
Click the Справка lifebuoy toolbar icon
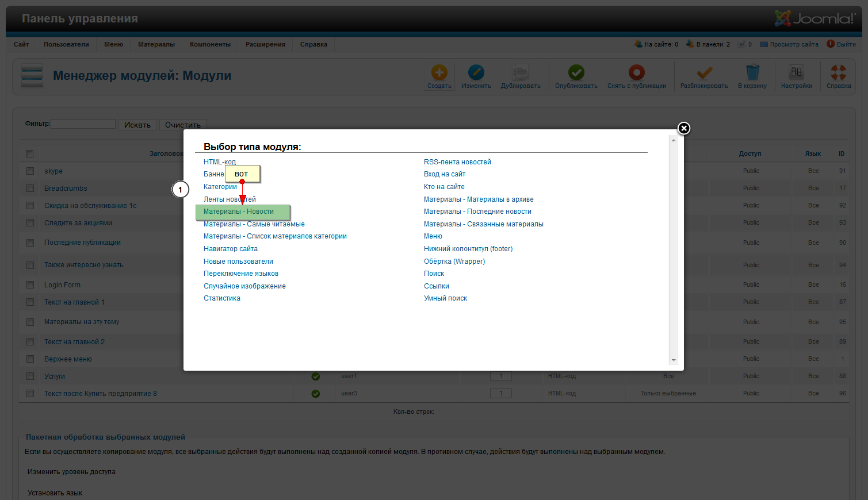(839, 72)
